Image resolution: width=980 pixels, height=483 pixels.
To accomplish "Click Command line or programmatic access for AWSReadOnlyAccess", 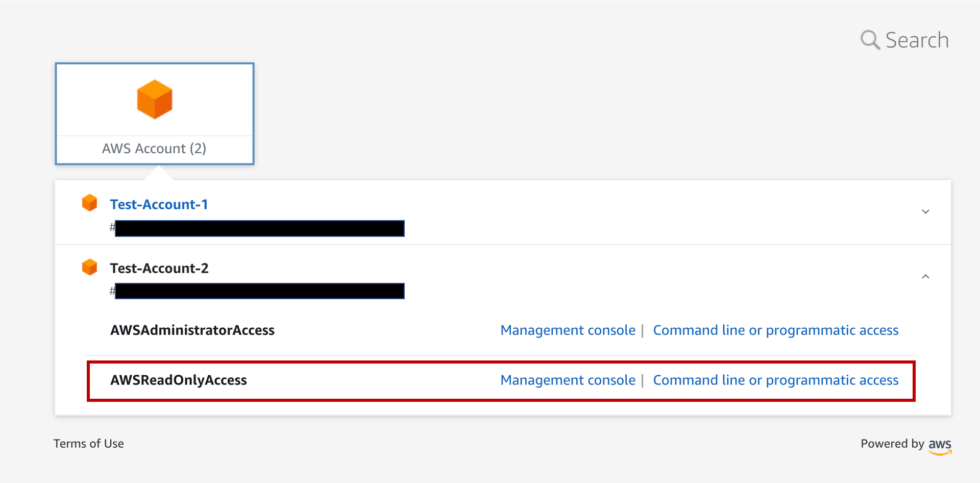I will pos(776,380).
